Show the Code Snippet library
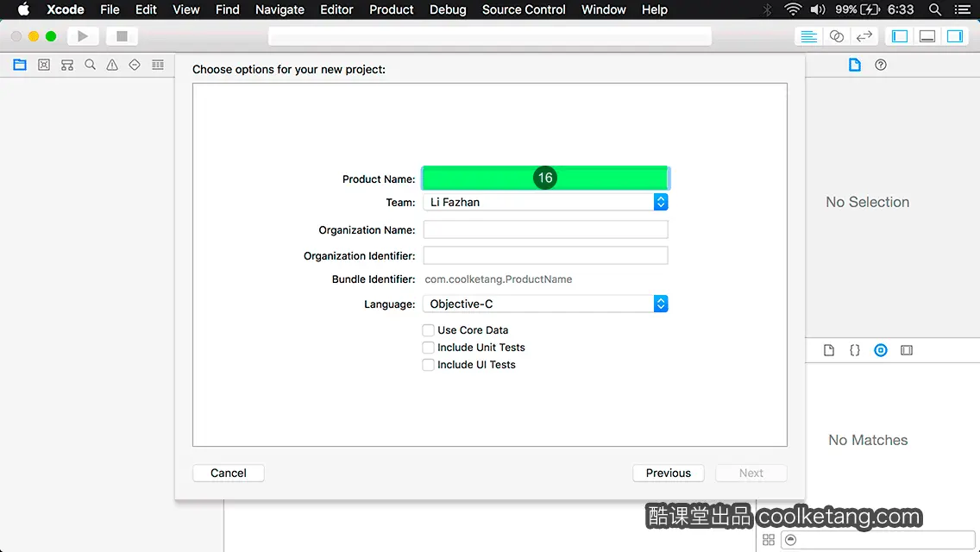 coord(854,350)
